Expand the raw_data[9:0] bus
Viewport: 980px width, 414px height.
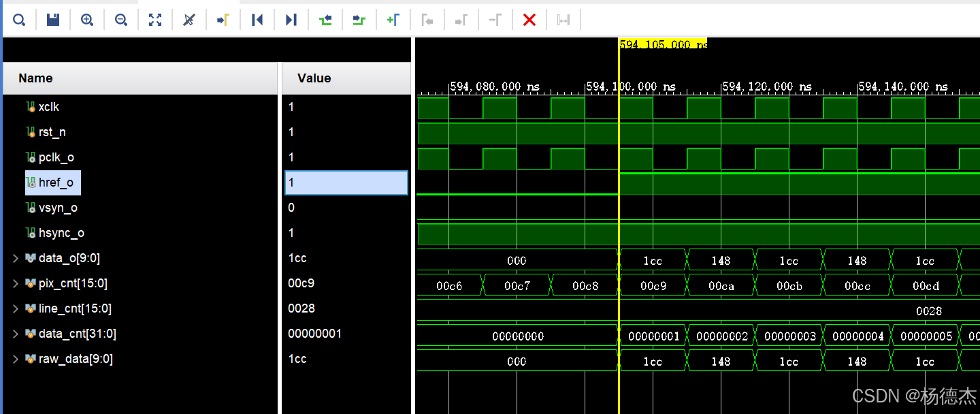point(15,359)
